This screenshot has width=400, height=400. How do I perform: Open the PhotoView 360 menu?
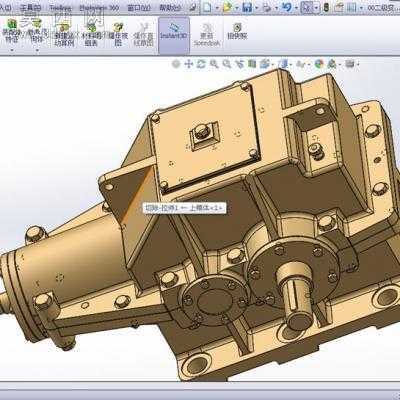click(99, 8)
